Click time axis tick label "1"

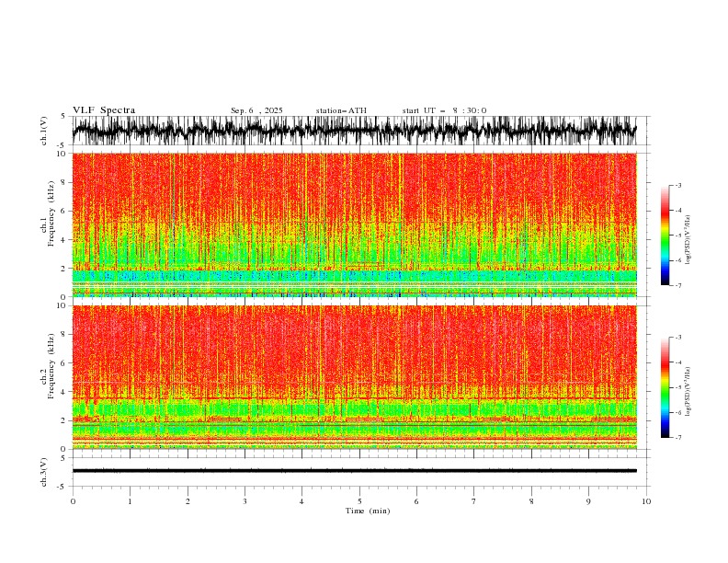[130, 501]
